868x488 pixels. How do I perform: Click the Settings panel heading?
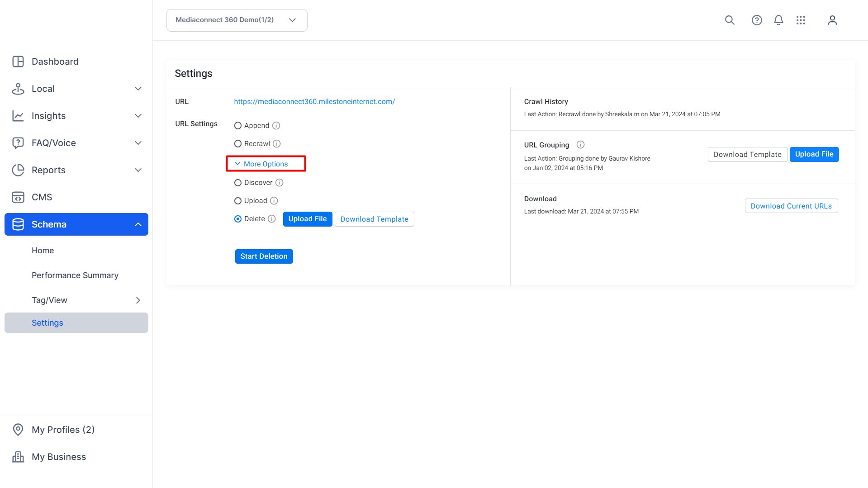point(194,74)
